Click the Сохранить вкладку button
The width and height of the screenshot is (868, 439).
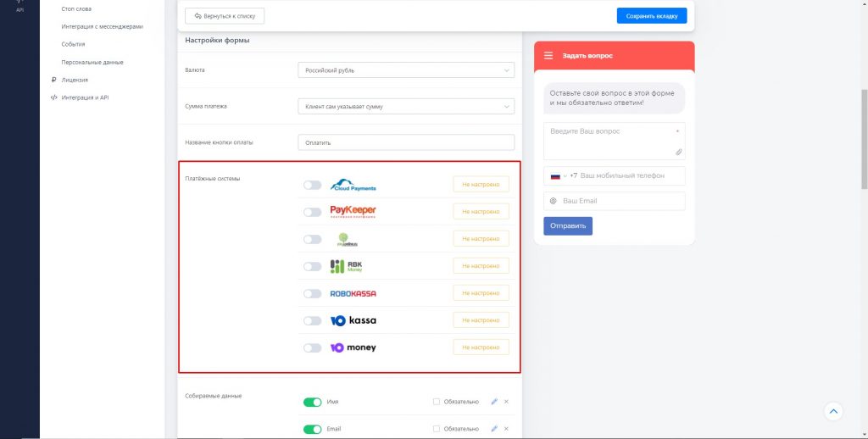(x=651, y=16)
